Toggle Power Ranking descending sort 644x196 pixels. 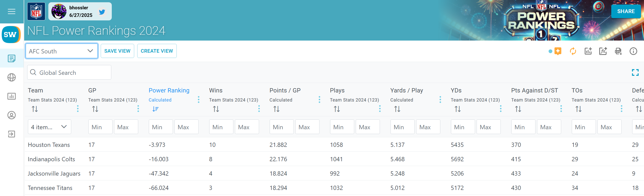click(x=156, y=109)
